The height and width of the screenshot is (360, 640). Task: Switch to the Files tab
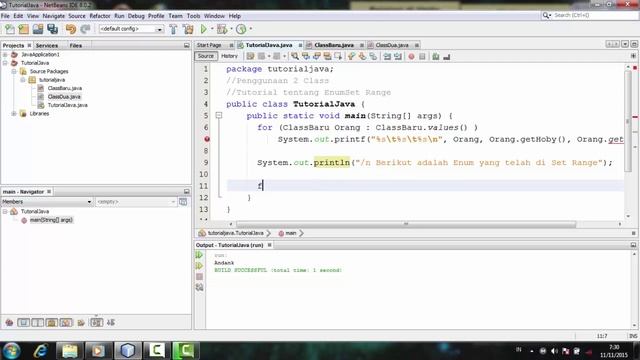76,45
